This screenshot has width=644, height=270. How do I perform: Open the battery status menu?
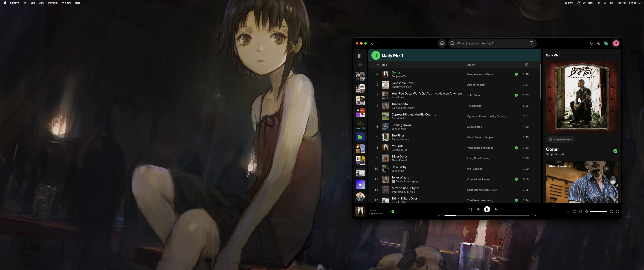coord(588,3)
